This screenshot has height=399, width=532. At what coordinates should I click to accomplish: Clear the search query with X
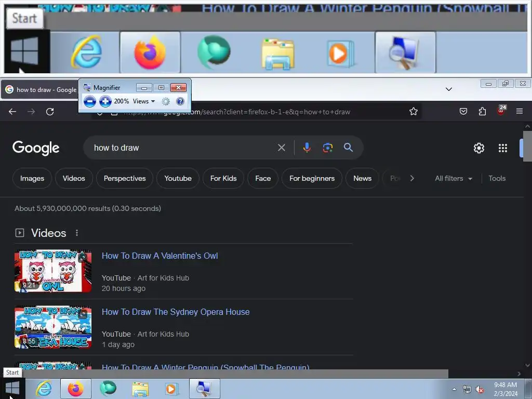[x=281, y=148]
